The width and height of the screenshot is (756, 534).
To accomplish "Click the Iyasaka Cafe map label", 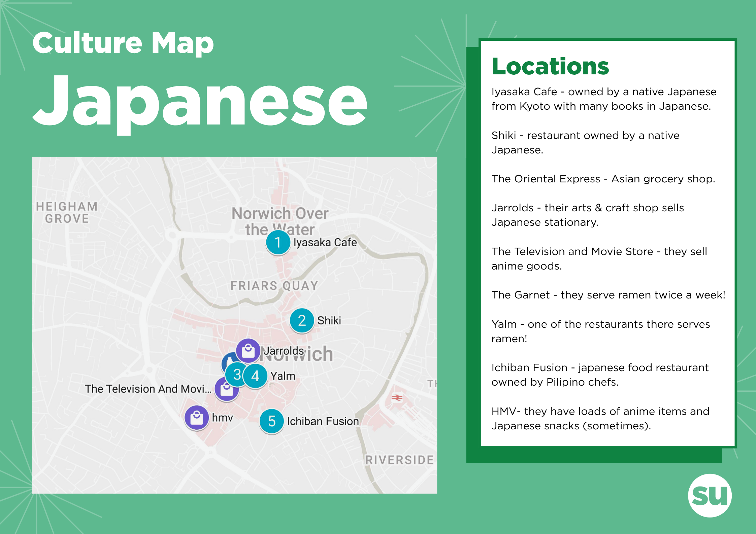I will (325, 242).
